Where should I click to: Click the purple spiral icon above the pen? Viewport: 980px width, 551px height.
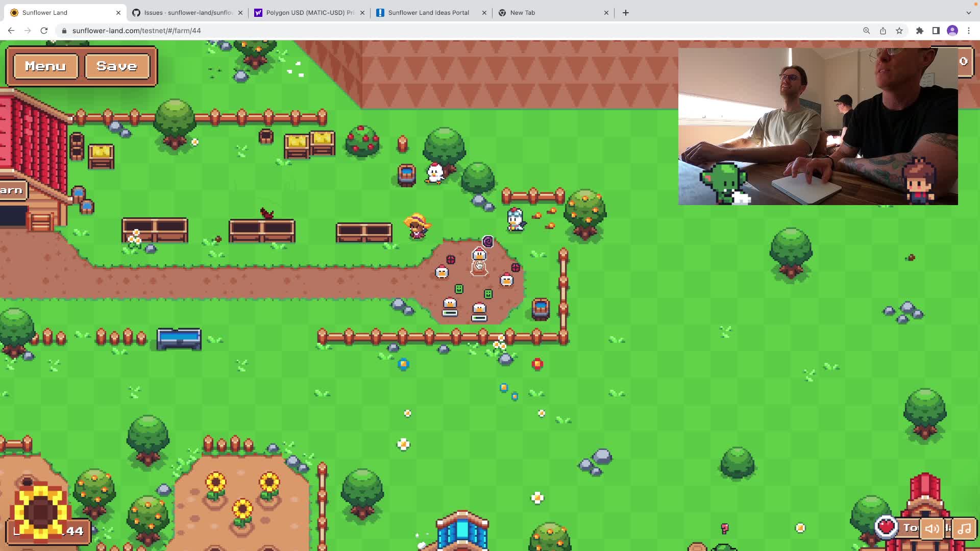click(x=488, y=241)
